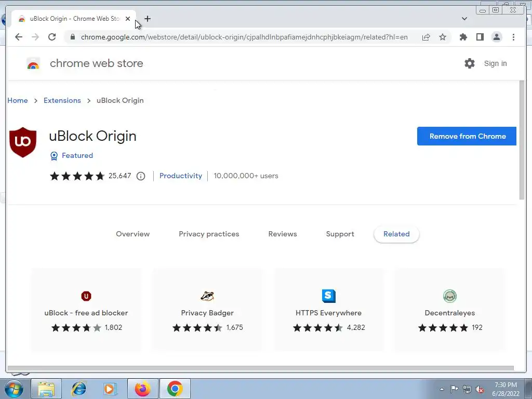Share this page using the share icon
Image resolution: width=532 pixels, height=399 pixels.
[426, 37]
